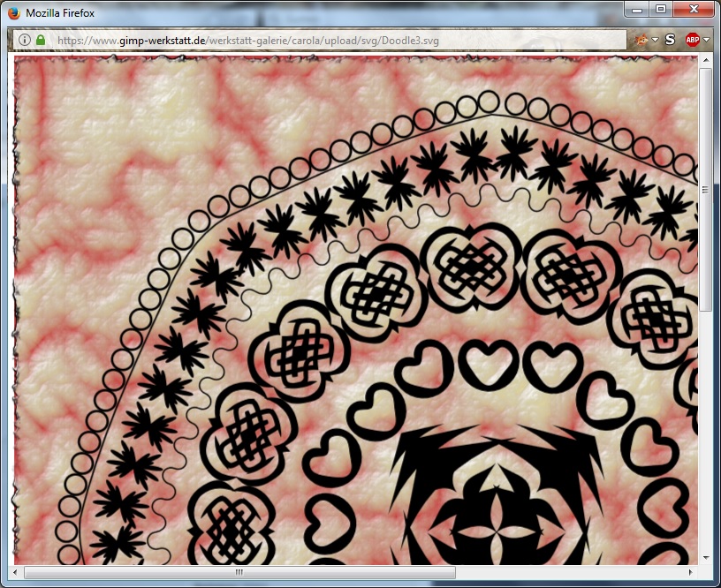Open the dropdown arrow beside ABP icon

click(706, 40)
